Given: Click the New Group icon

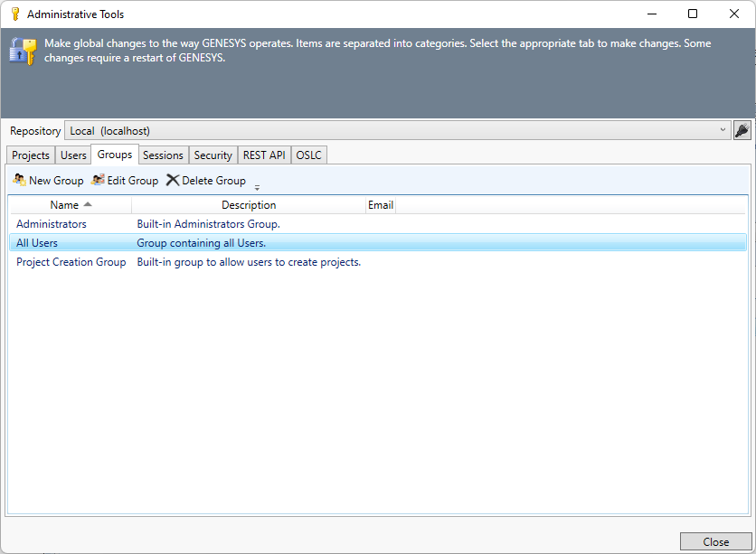Looking at the screenshot, I should pos(18,180).
